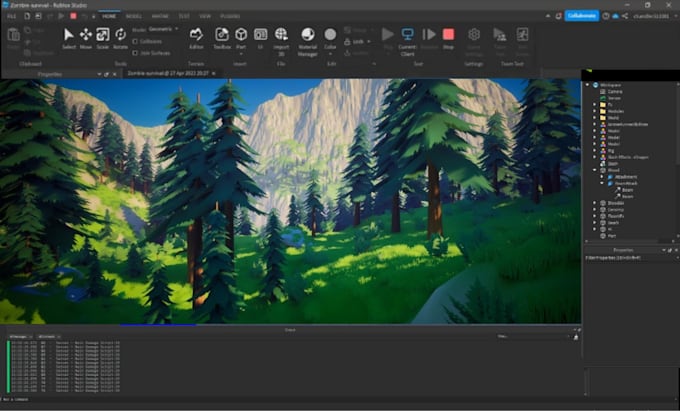Image resolution: width=680 pixels, height=411 pixels.
Task: Expand the Fx folder in Explorer
Action: click(x=595, y=104)
